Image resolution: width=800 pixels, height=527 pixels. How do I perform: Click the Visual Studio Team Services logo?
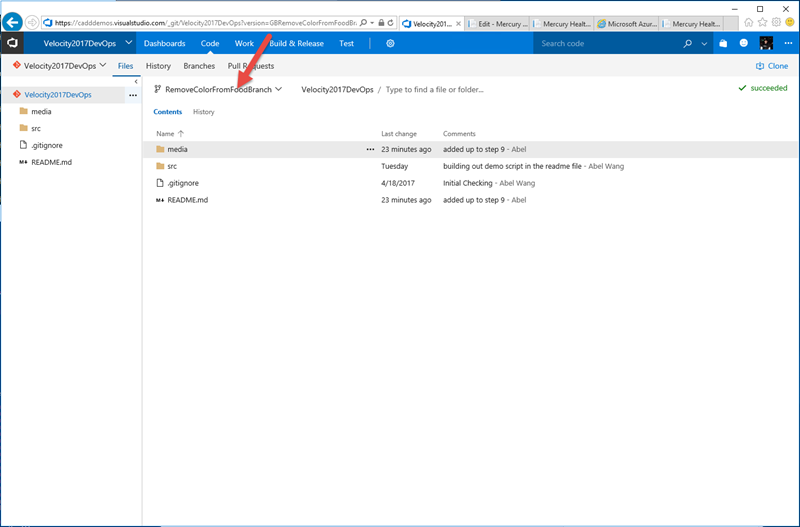point(12,43)
